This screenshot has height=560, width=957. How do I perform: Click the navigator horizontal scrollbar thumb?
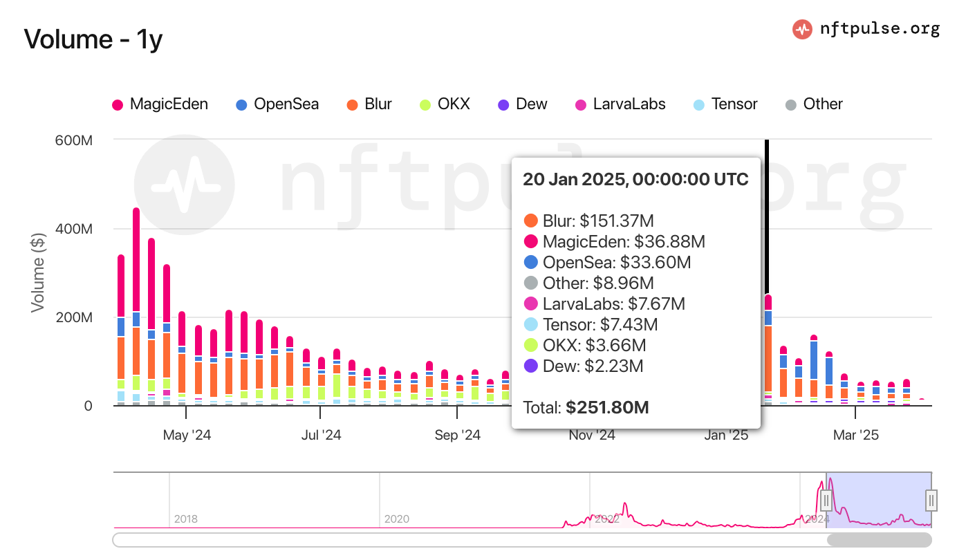880,539
